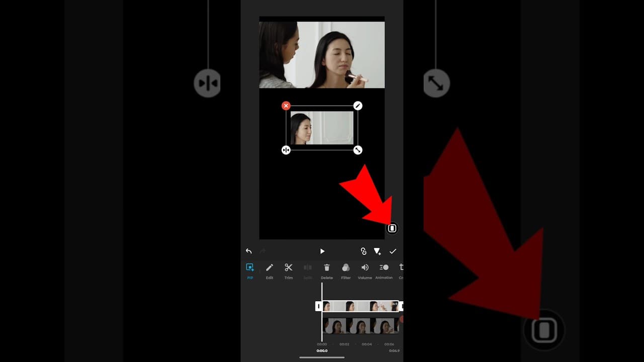
Task: Tap the white playhead line
Action: (322, 312)
